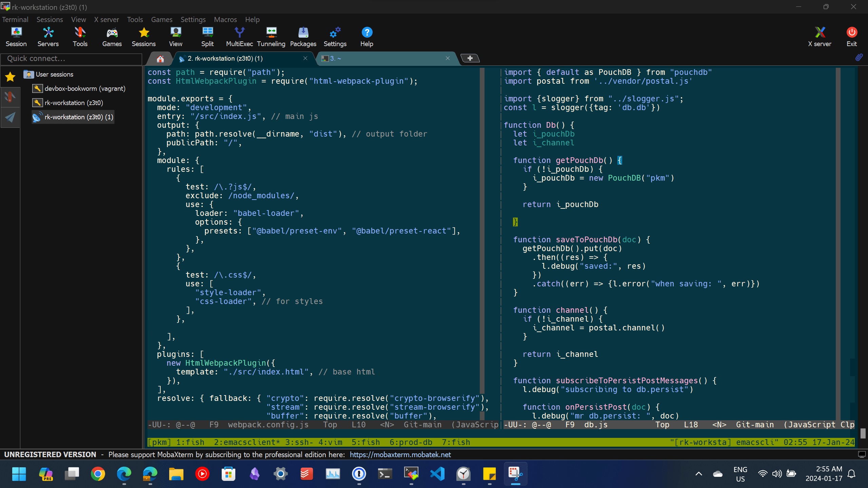
Task: Click the Exit power icon
Action: (x=852, y=37)
